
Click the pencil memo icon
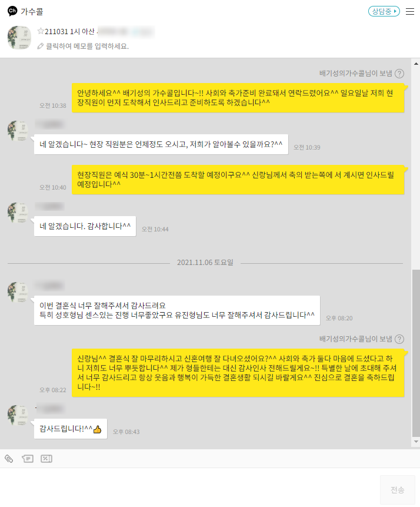(x=41, y=47)
